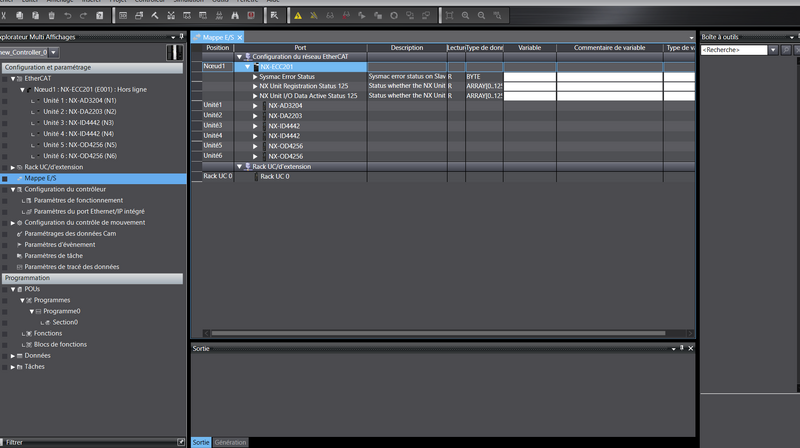Collapse the EtherCAT tree node
Image resolution: width=800 pixels, height=448 pixels.
click(x=14, y=78)
